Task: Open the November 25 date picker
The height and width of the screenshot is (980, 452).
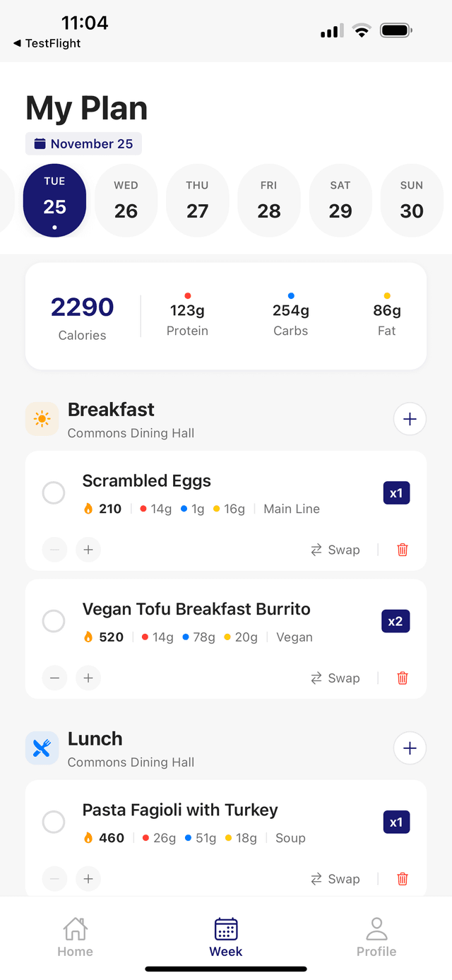Action: tap(84, 143)
